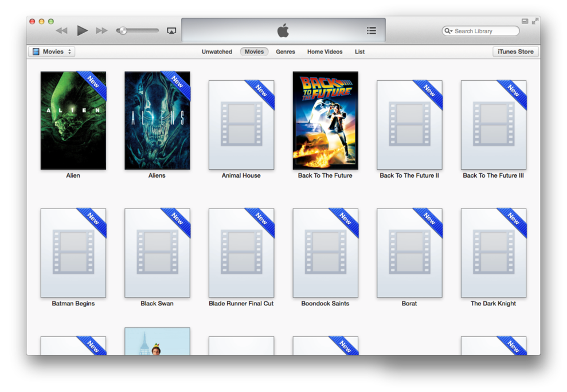Image resolution: width=567 pixels, height=392 pixels.
Task: Switch to the Unwatched tab
Action: pos(217,52)
